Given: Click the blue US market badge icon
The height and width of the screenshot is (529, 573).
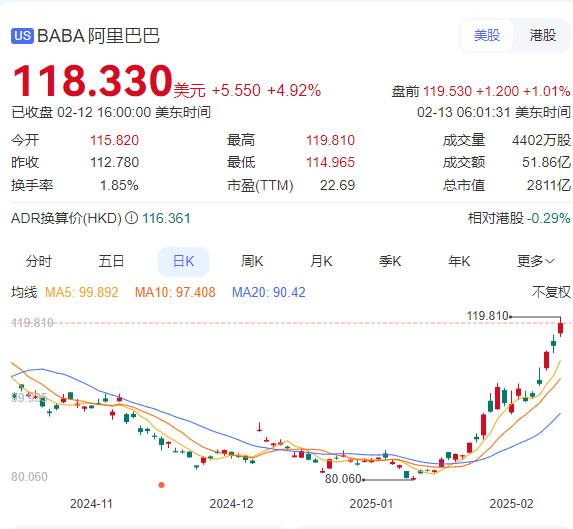Looking at the screenshot, I should [22, 36].
